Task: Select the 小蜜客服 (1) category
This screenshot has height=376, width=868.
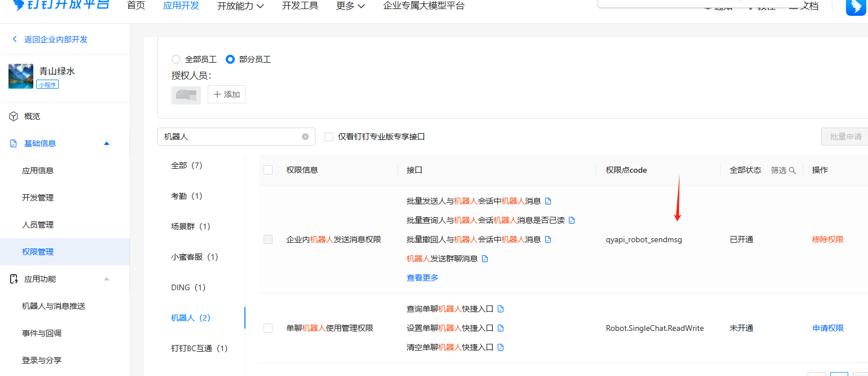Action: coord(195,257)
